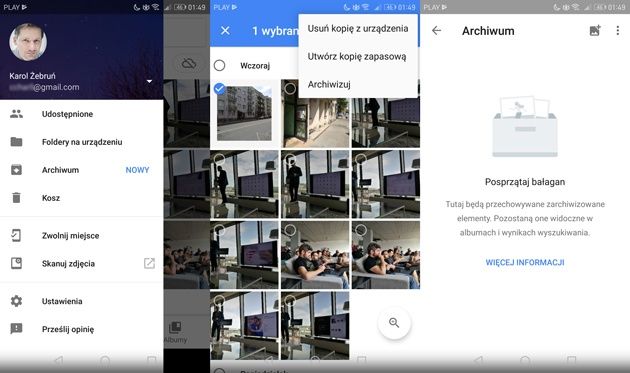
Task: Click the Prześlij opinię feedback icon
Action: [x=16, y=329]
